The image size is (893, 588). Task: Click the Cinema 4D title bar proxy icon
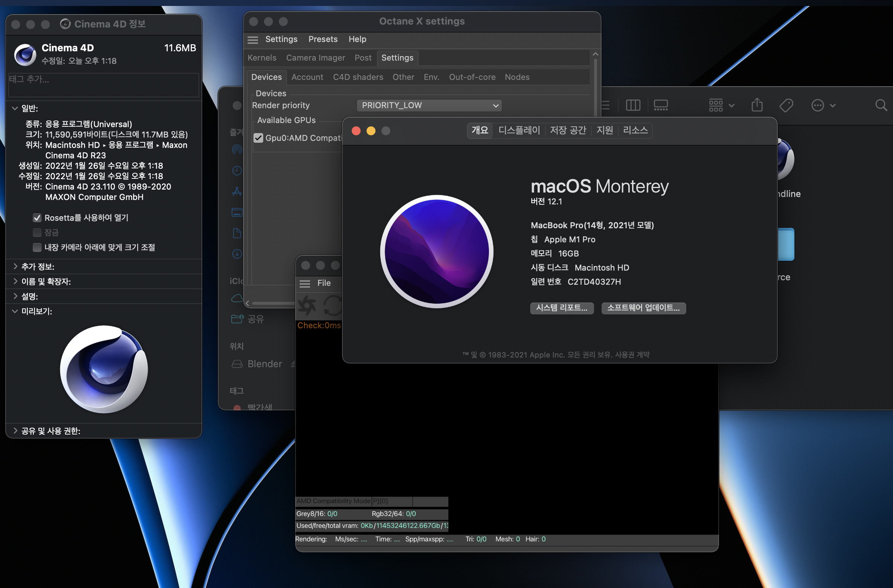[65, 24]
